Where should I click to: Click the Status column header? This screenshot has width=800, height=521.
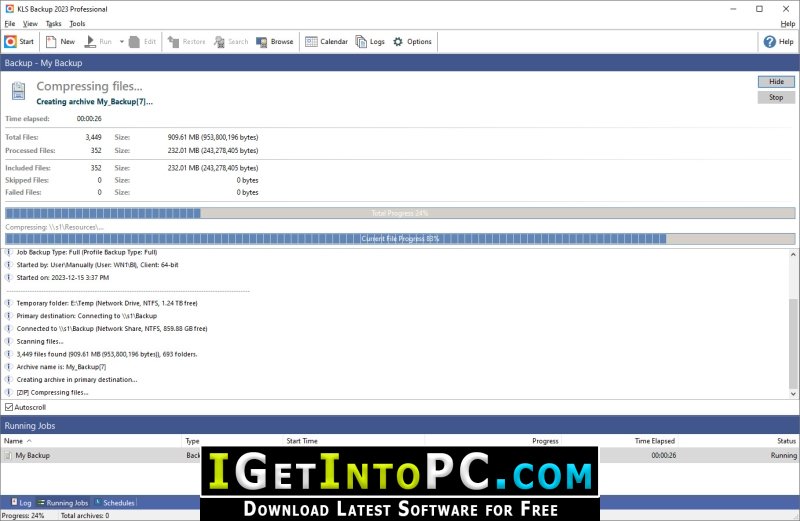(738, 441)
